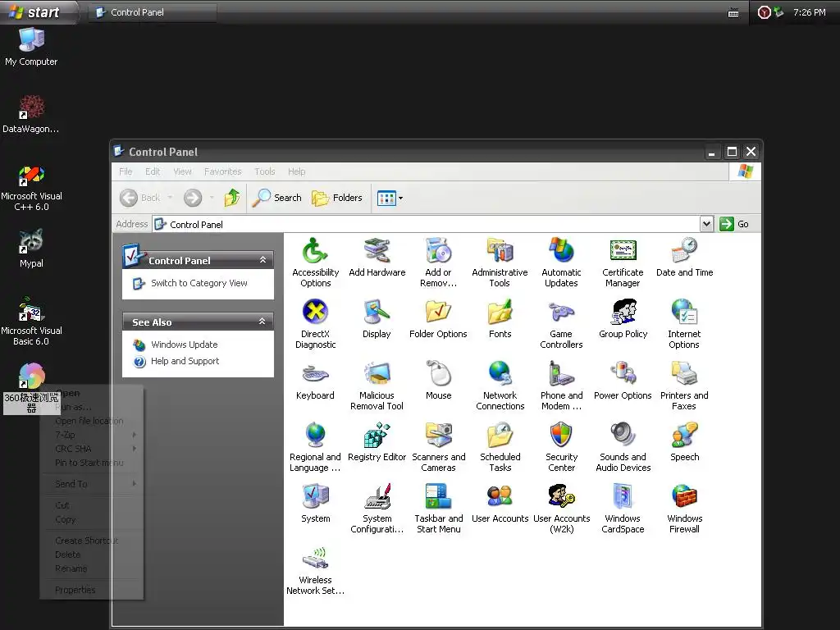
Task: Open Sounds and Audio Devices
Action: [x=623, y=447]
